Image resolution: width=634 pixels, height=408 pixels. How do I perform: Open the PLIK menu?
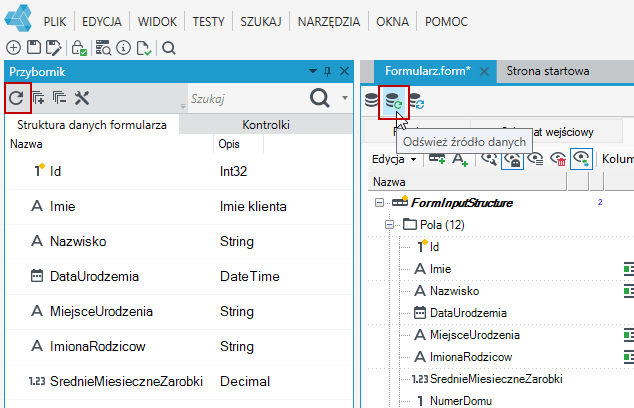point(55,21)
